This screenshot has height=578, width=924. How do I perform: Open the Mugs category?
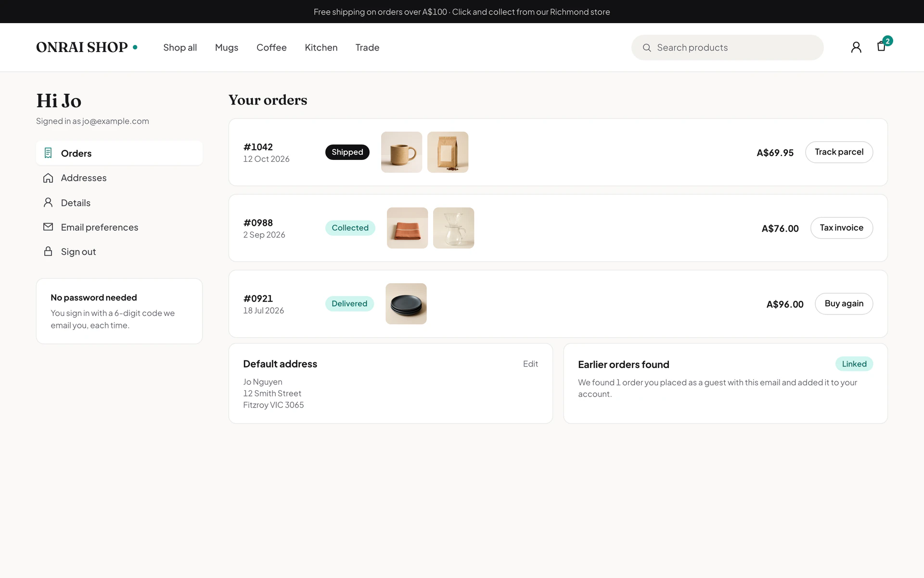227,48
